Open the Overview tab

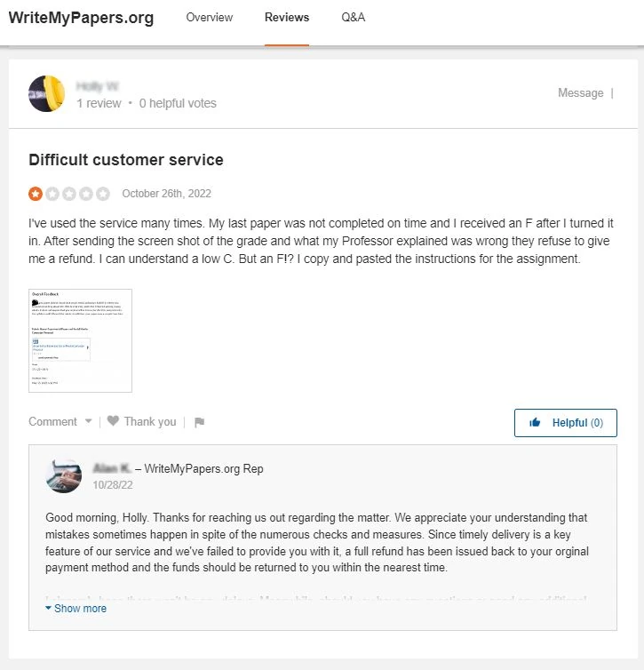[x=210, y=18]
